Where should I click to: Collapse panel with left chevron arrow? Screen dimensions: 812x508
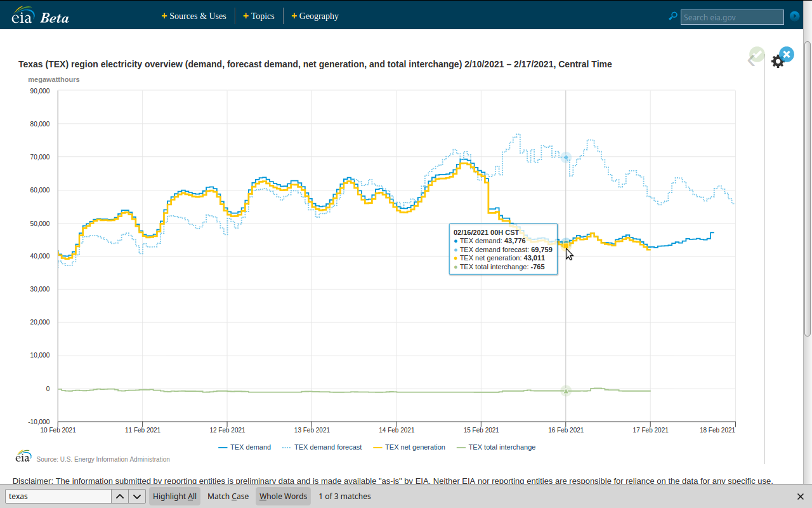pyautogui.click(x=751, y=60)
